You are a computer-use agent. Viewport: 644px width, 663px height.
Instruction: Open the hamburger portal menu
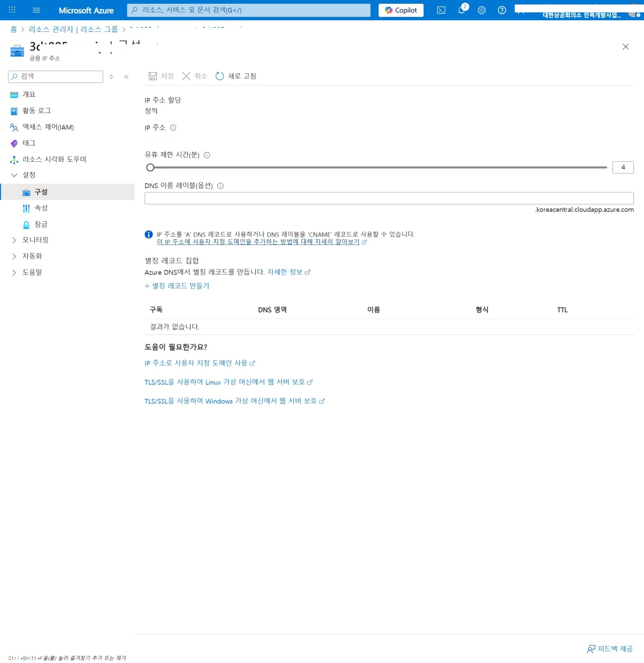click(x=36, y=10)
